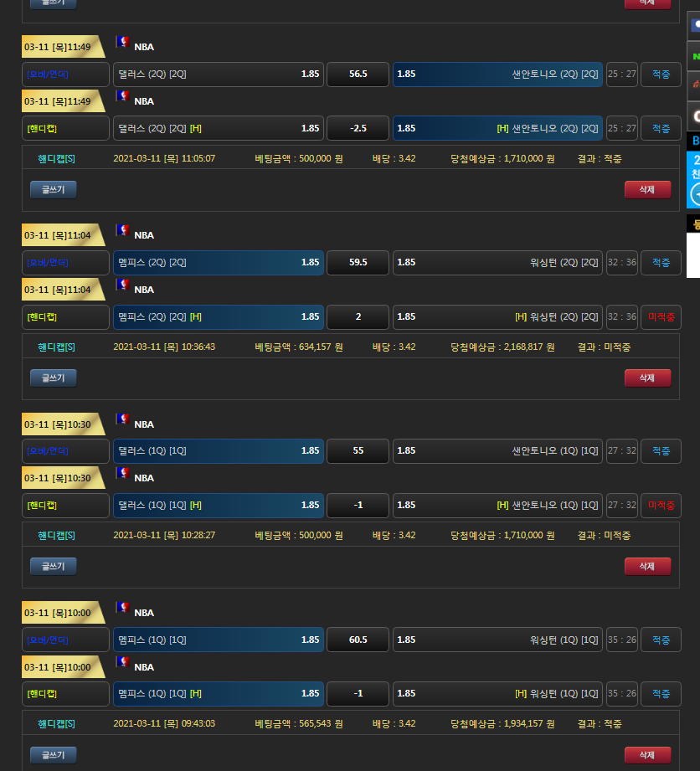700x771 pixels.
Task: Click the NBA flag icon above the 11:49 handicap bet
Action: tap(122, 96)
